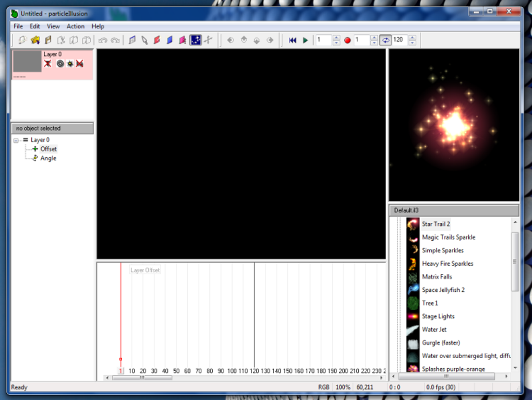Select the Magic Trails Sparkle emitter
The image size is (532, 400).
449,238
